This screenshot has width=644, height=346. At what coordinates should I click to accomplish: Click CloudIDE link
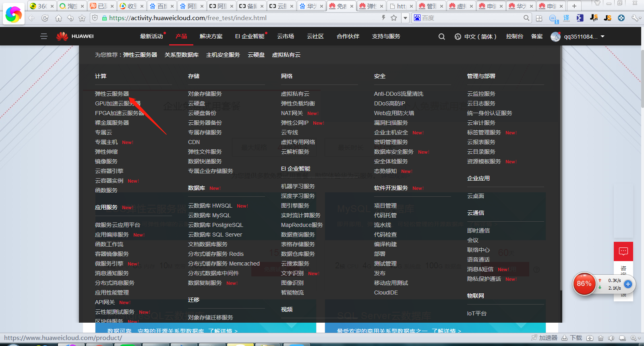(386, 292)
